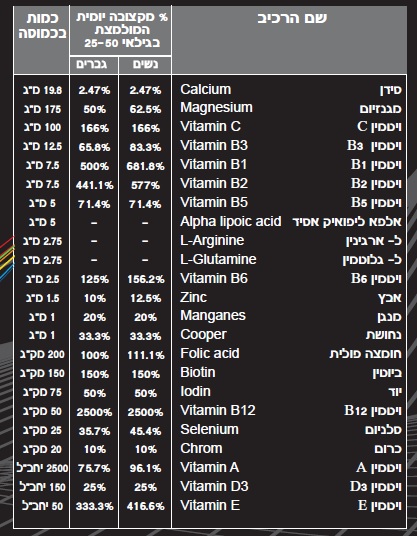Select the 416.6% women's value for Vitamin E
This screenshot has width=417, height=536.
click(145, 506)
